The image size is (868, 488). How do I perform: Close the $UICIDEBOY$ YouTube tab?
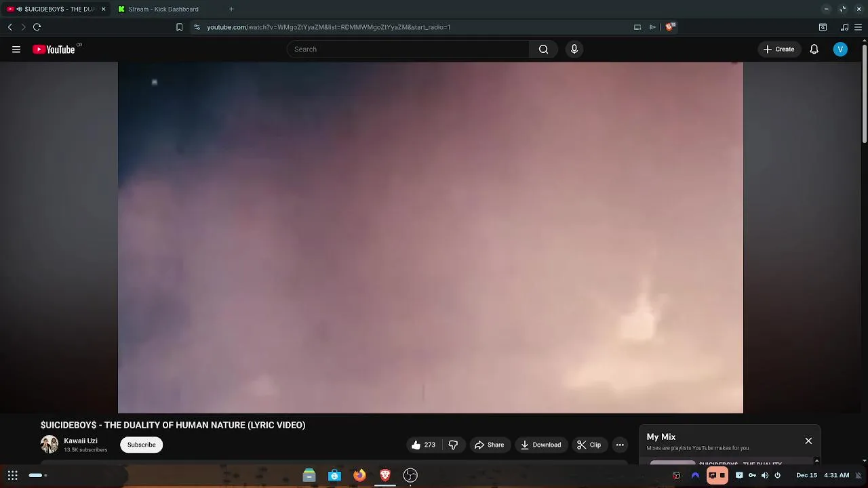[104, 9]
